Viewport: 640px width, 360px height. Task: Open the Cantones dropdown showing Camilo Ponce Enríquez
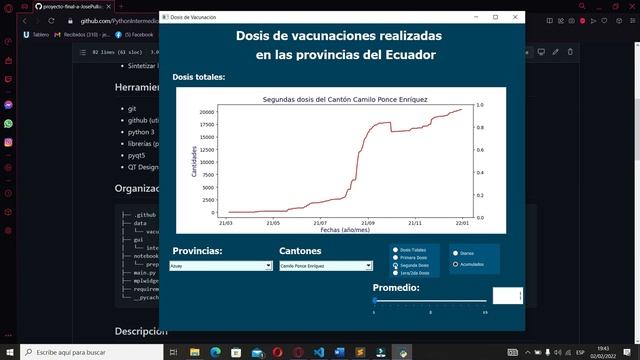326,266
